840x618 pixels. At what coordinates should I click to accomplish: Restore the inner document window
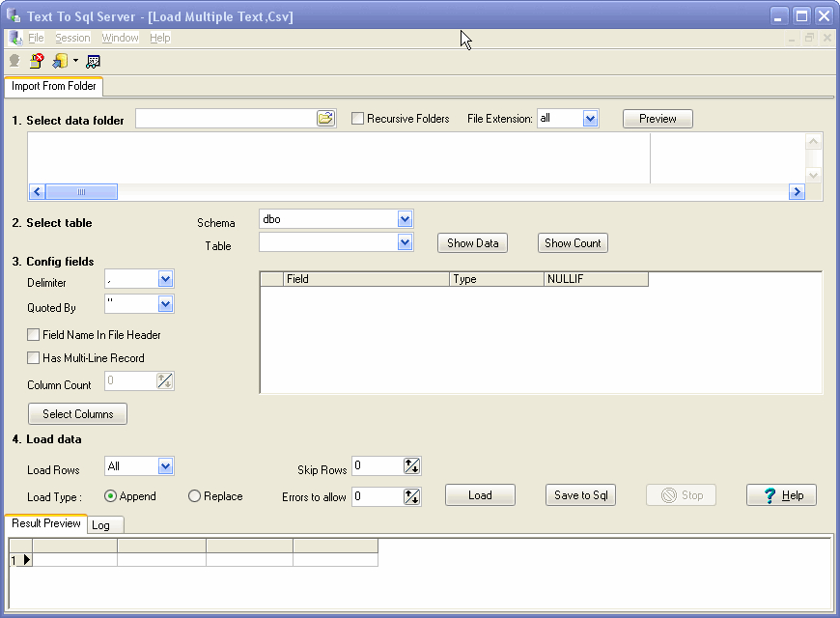809,38
